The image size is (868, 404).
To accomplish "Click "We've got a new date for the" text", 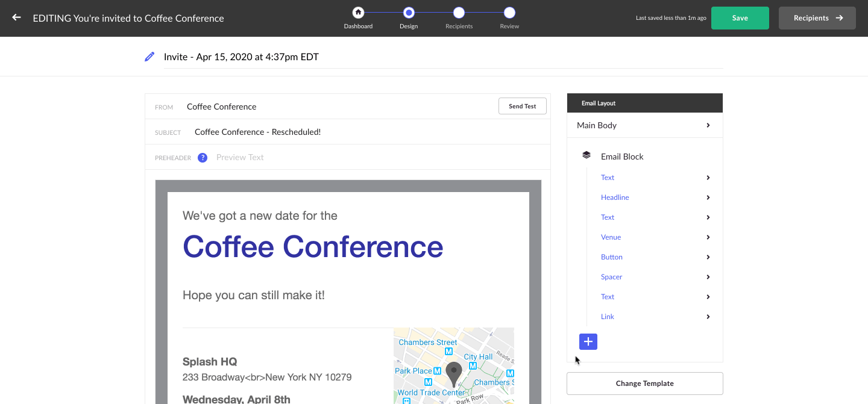I will 260,216.
